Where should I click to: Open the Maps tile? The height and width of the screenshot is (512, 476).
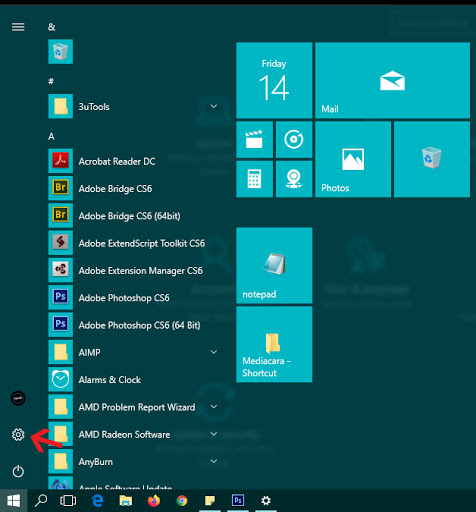coord(294,179)
